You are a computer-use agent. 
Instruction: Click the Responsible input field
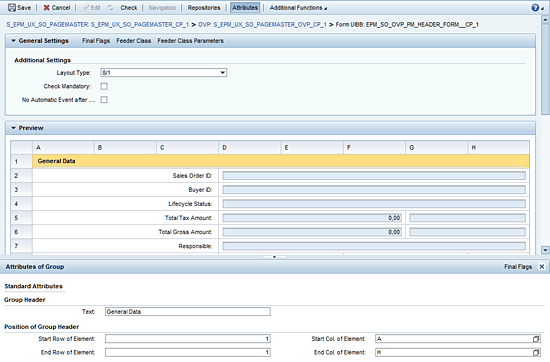pyautogui.click(x=374, y=246)
